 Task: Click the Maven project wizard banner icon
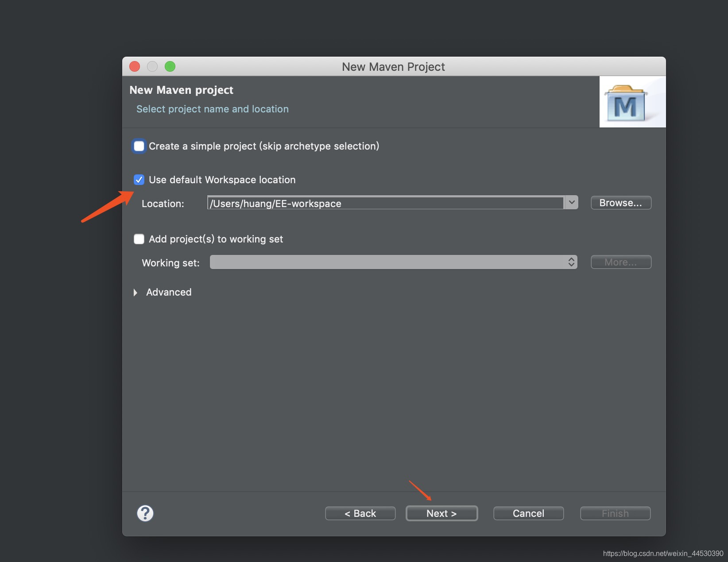click(632, 102)
